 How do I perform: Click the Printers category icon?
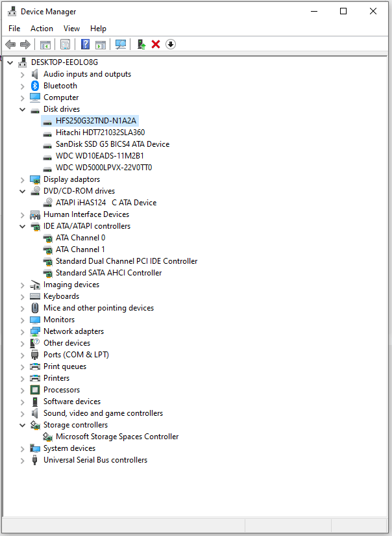click(x=35, y=378)
